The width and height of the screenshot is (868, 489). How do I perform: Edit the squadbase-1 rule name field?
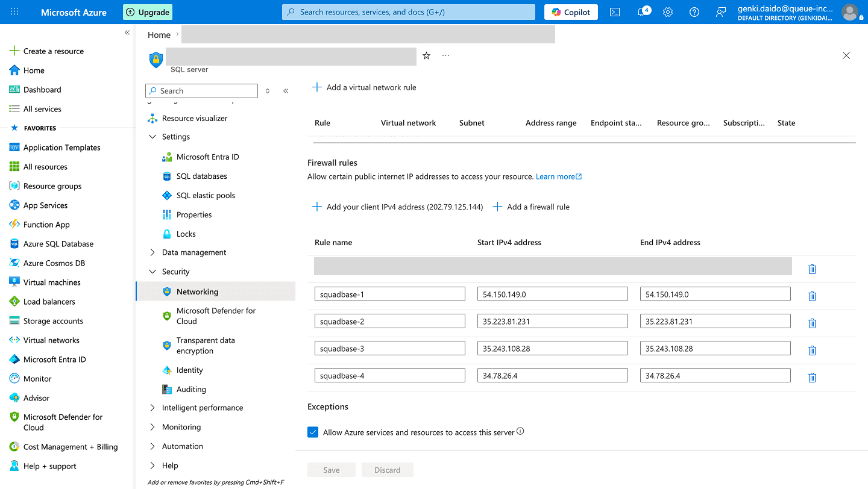[390, 294]
